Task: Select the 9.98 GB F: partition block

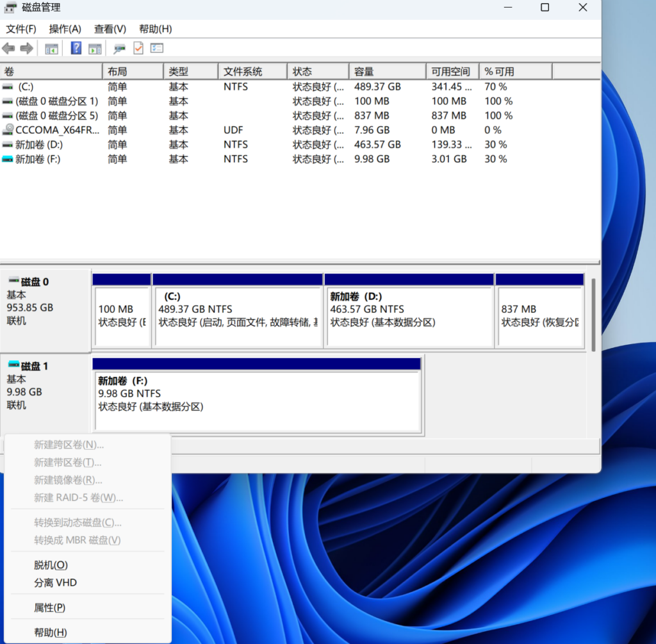Action: (257, 393)
